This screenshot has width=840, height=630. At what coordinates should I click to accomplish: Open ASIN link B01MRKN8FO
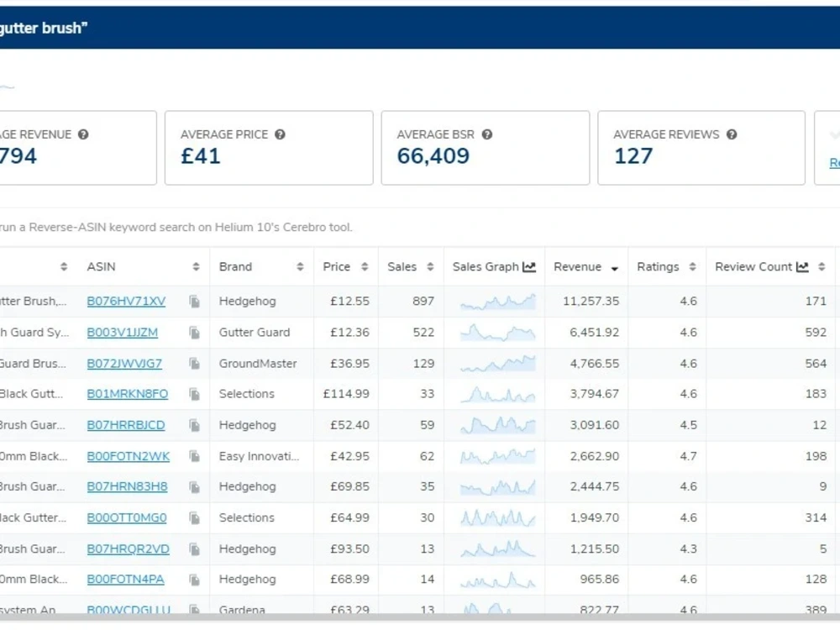tap(128, 394)
